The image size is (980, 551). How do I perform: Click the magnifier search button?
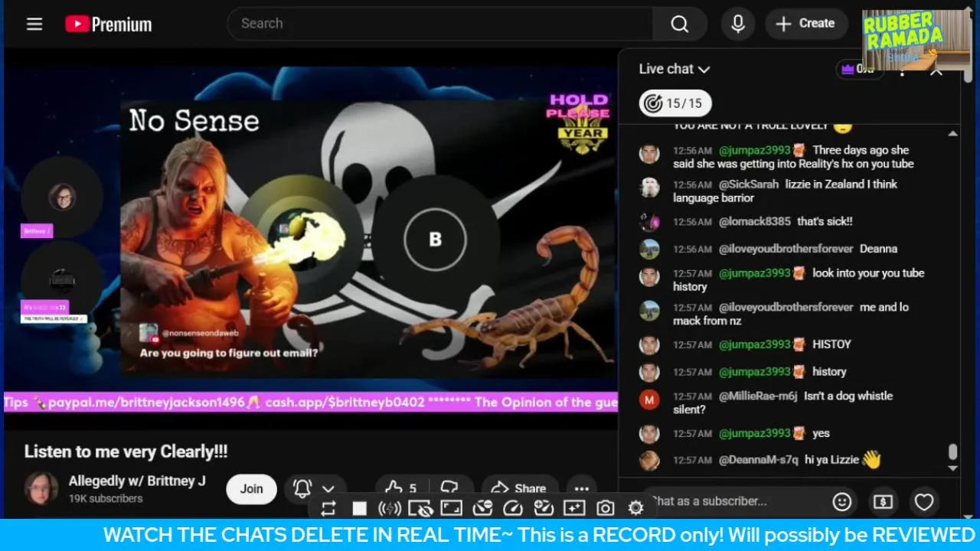click(x=680, y=24)
